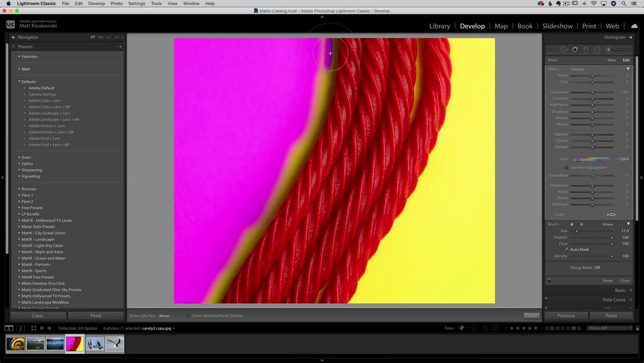Collapse the Histogram panel

coord(631,37)
